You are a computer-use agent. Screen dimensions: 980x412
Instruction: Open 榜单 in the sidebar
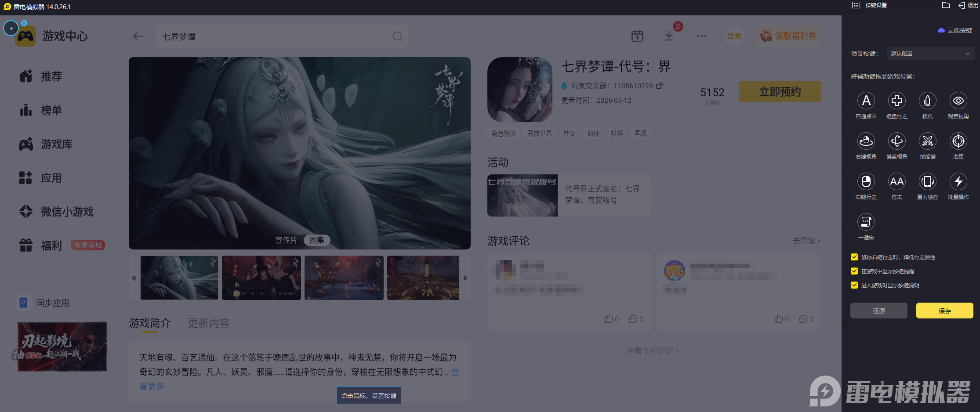click(x=41, y=110)
